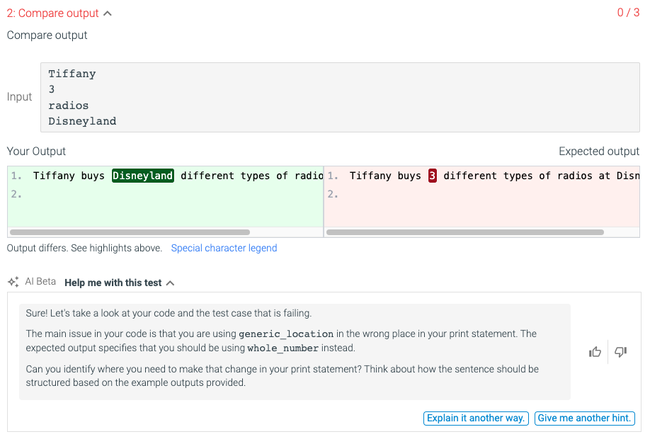Click the thumbs down feedback icon

(x=620, y=352)
